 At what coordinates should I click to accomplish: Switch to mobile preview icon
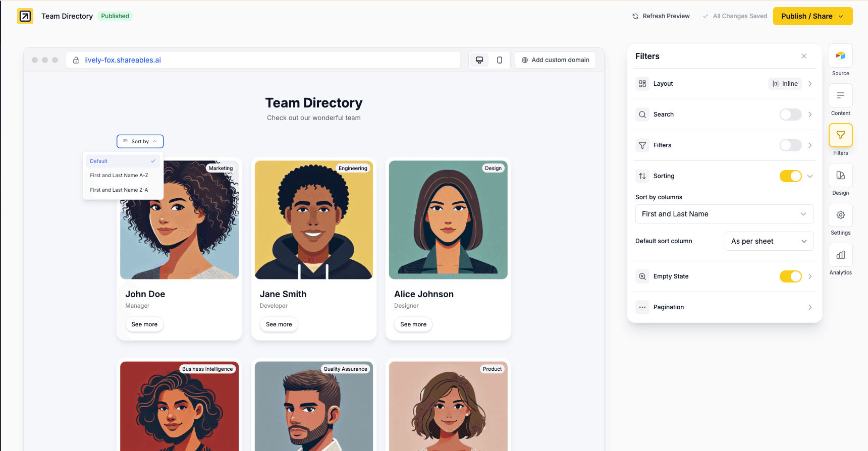[499, 60]
